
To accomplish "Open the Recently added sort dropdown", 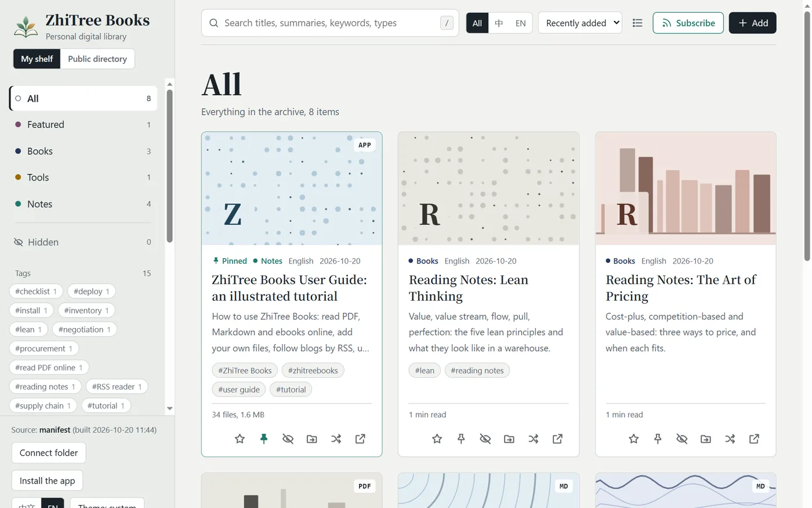I will pos(580,23).
